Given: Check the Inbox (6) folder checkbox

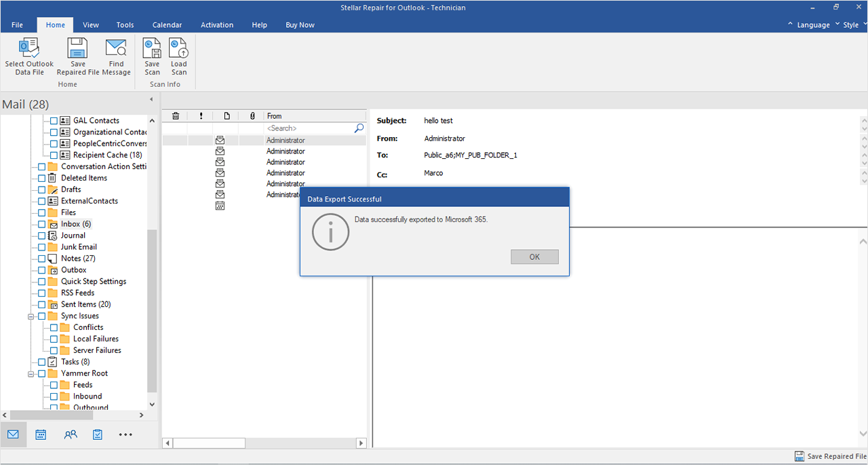Looking at the screenshot, I should coord(42,224).
